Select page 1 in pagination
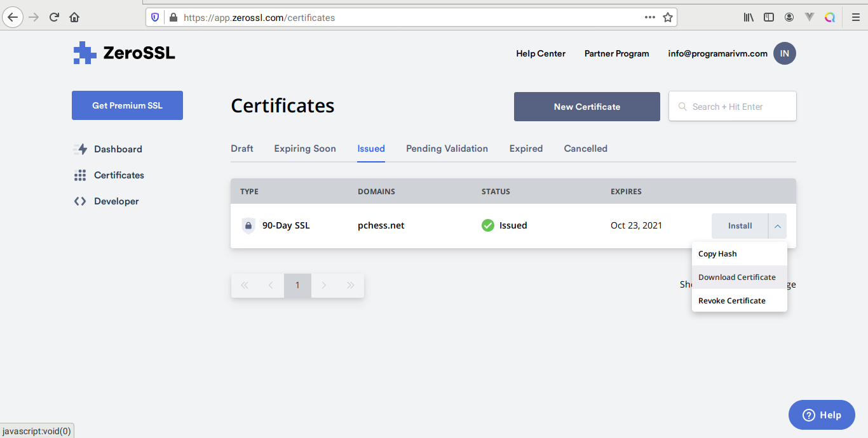The width and height of the screenshot is (868, 438). click(297, 286)
